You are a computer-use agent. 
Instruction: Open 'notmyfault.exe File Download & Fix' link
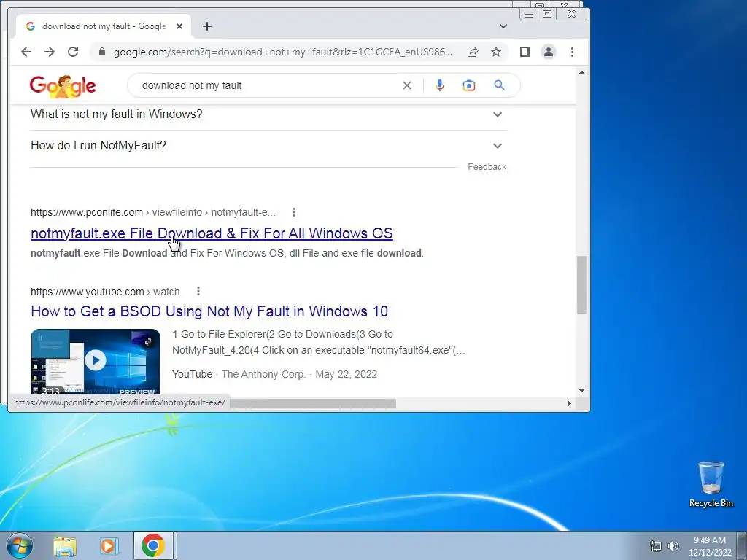tap(212, 233)
